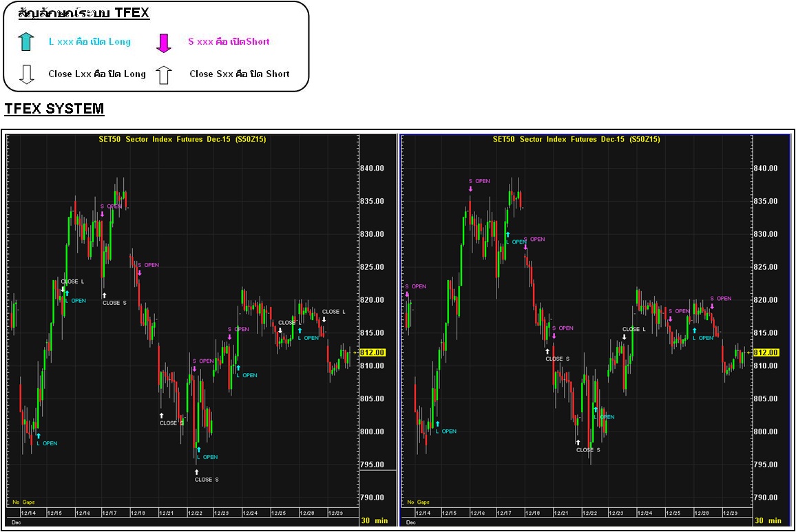This screenshot has width=796, height=532.
Task: Select the 'Close Sxx คือ ปิด Short' legend text
Action: click(240, 74)
